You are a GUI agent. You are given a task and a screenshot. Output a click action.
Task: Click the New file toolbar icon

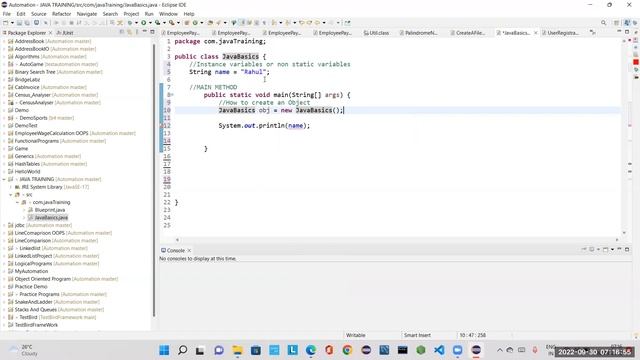click(x=6, y=23)
